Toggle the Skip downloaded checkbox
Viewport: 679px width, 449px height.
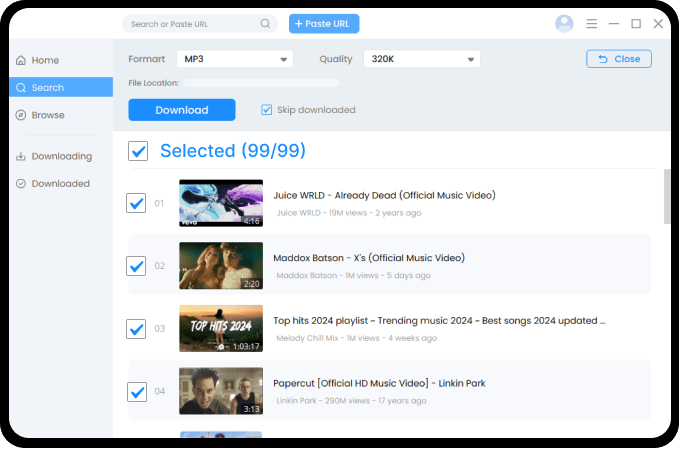[x=267, y=110]
